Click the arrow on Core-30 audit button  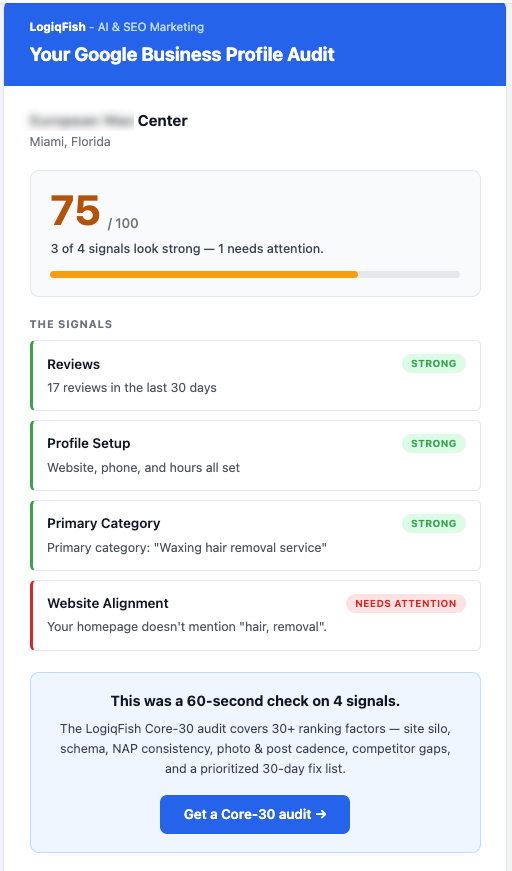(x=321, y=814)
